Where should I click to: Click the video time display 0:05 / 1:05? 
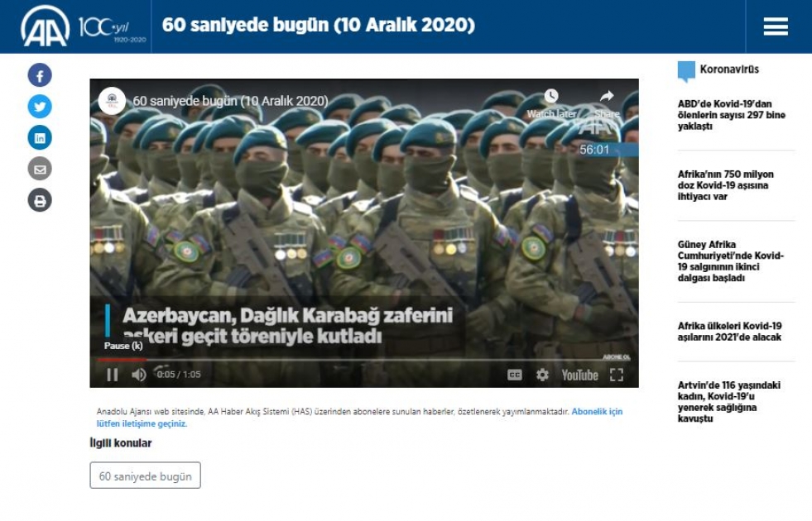pos(179,375)
